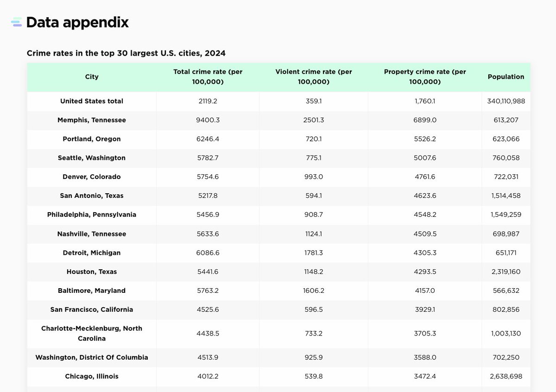The width and height of the screenshot is (556, 392).
Task: Click the US violent crime rate 359.1
Action: [x=314, y=101]
